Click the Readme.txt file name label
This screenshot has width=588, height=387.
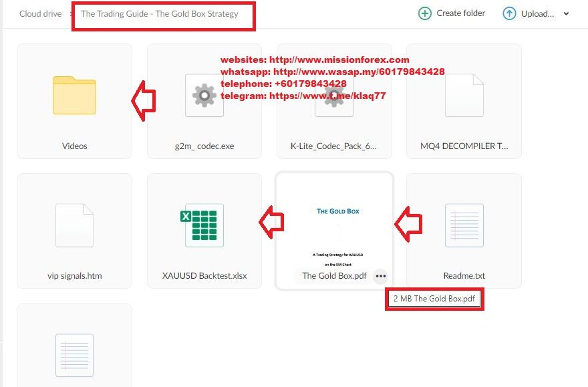(464, 275)
